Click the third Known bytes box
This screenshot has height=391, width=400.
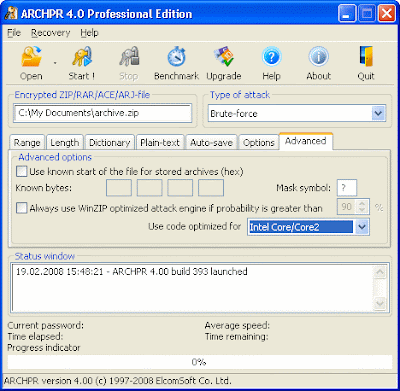tap(180, 188)
